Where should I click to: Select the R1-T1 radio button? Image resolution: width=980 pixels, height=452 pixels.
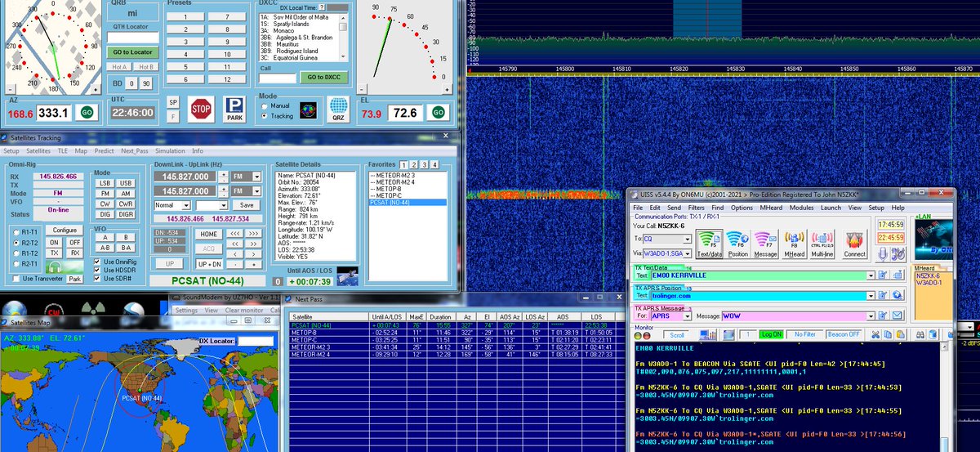[x=16, y=233]
